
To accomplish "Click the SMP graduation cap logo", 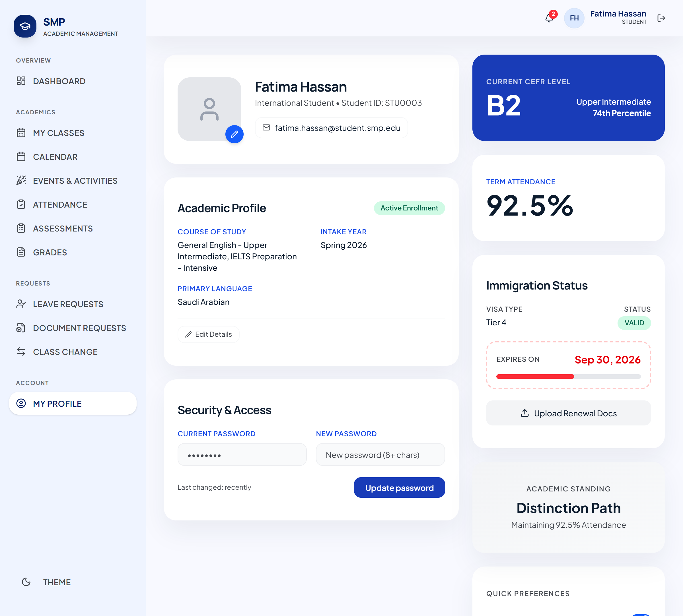I will coord(25,26).
